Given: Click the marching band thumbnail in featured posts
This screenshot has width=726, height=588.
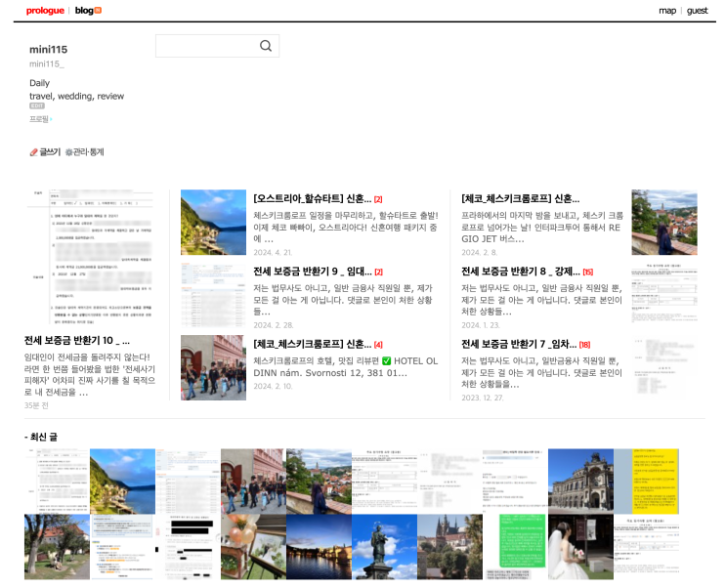Looking at the screenshot, I should (x=213, y=367).
